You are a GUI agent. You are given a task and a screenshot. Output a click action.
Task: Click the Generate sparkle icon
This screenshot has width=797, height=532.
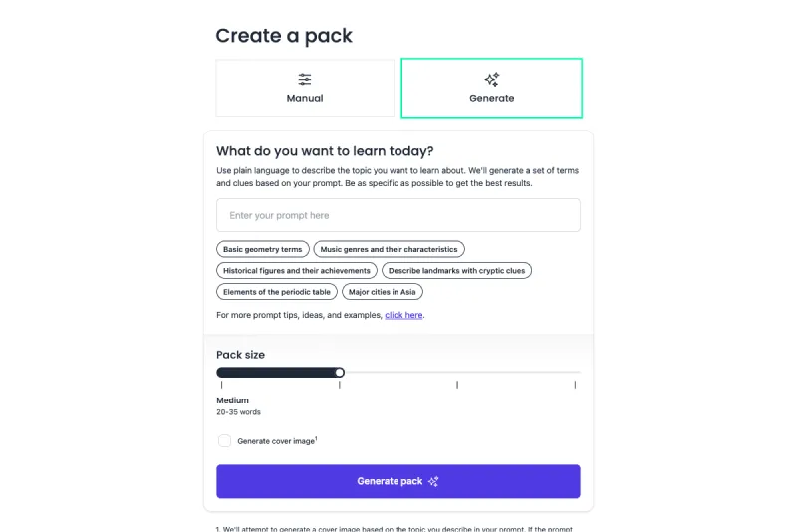click(x=492, y=79)
